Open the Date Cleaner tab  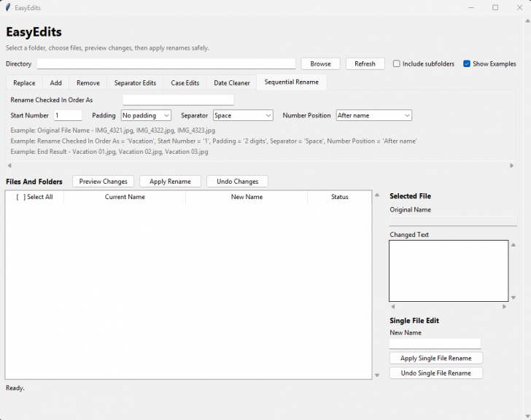(x=232, y=83)
